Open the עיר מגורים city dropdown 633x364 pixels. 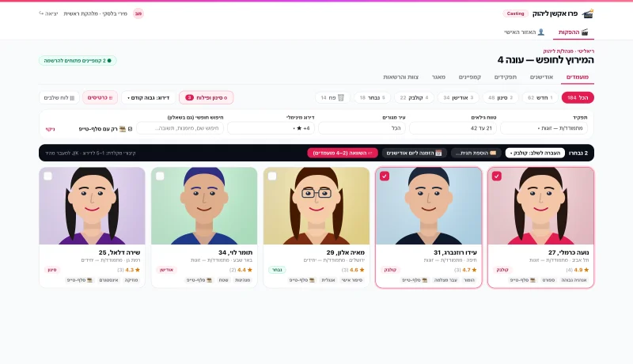pos(362,128)
